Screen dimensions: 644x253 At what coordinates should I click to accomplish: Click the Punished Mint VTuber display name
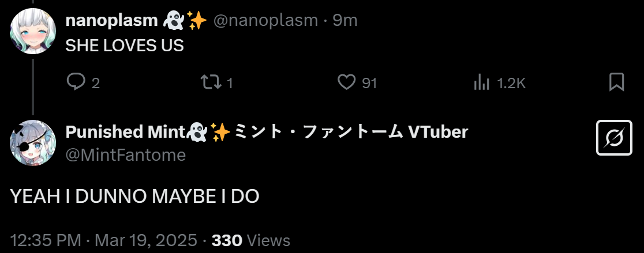(x=267, y=132)
